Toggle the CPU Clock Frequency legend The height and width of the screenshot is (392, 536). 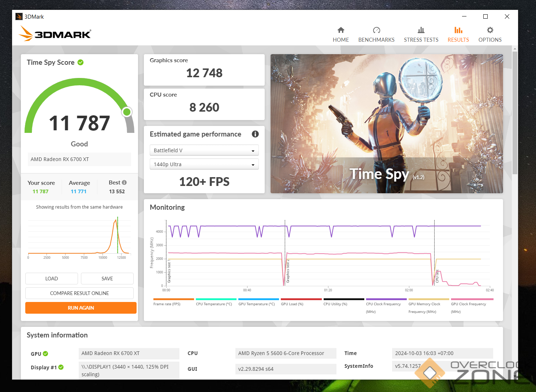pyautogui.click(x=386, y=306)
